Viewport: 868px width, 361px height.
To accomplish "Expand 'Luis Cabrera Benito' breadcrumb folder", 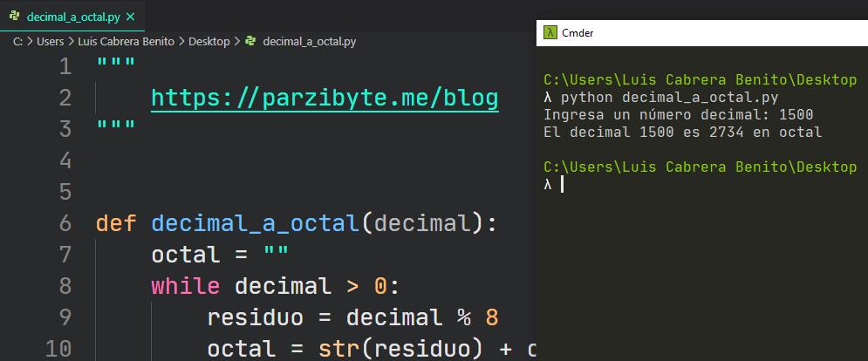I will click(124, 41).
